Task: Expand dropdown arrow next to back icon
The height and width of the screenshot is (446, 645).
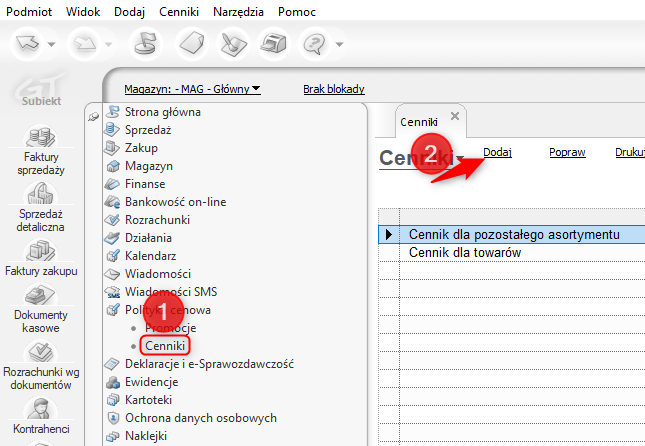Action: (51, 44)
